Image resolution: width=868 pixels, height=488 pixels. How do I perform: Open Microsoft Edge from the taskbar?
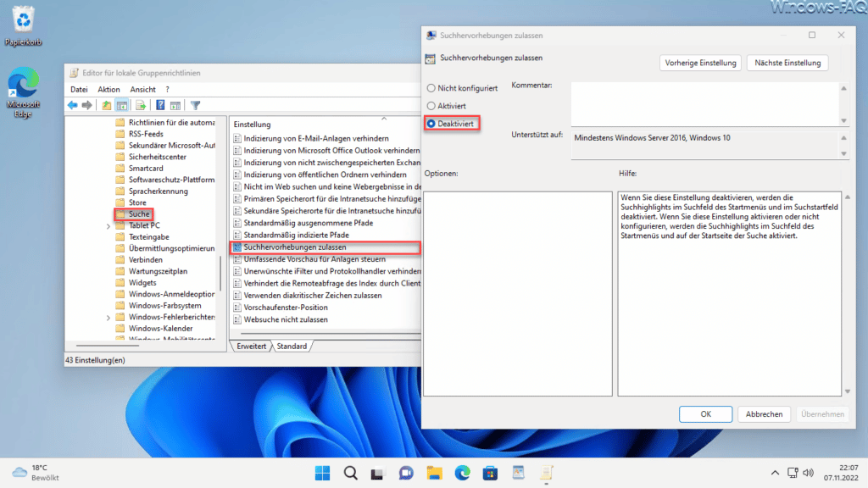tap(462, 473)
